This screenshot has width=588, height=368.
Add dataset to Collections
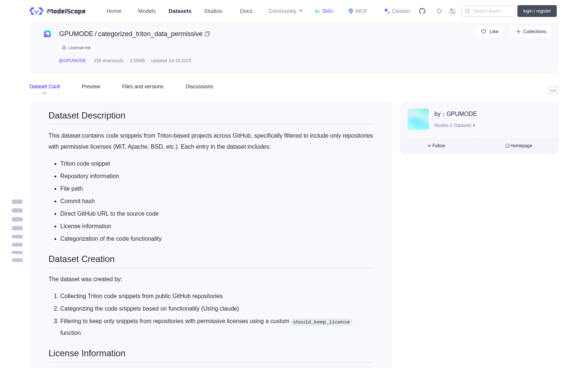tap(531, 32)
